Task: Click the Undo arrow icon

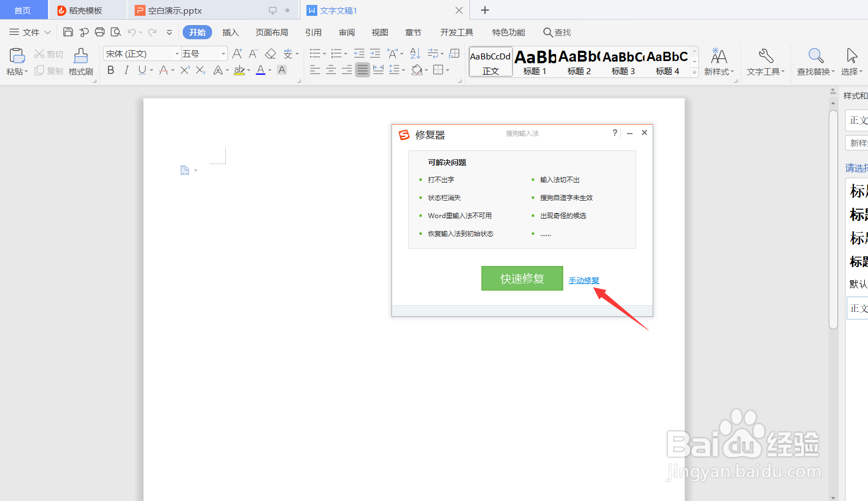Action: [131, 32]
